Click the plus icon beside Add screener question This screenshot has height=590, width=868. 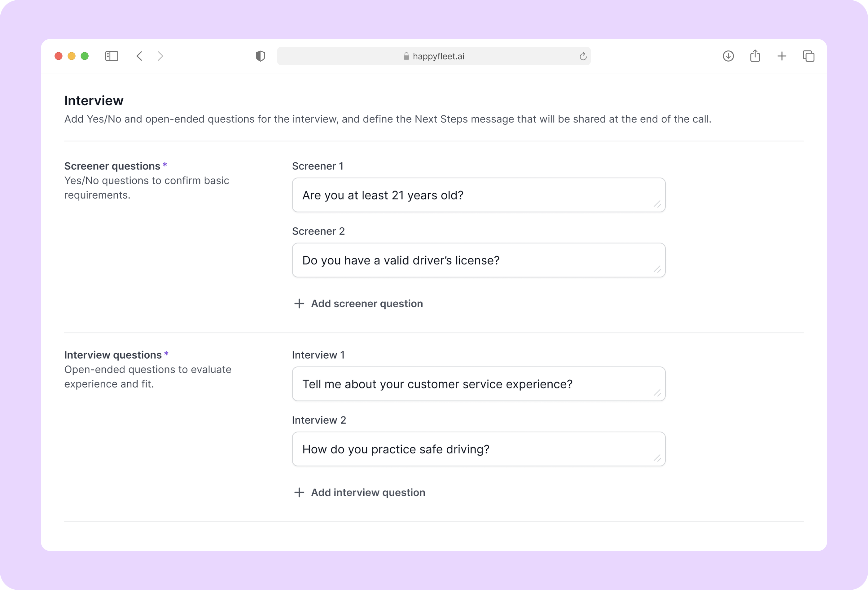pyautogui.click(x=299, y=304)
